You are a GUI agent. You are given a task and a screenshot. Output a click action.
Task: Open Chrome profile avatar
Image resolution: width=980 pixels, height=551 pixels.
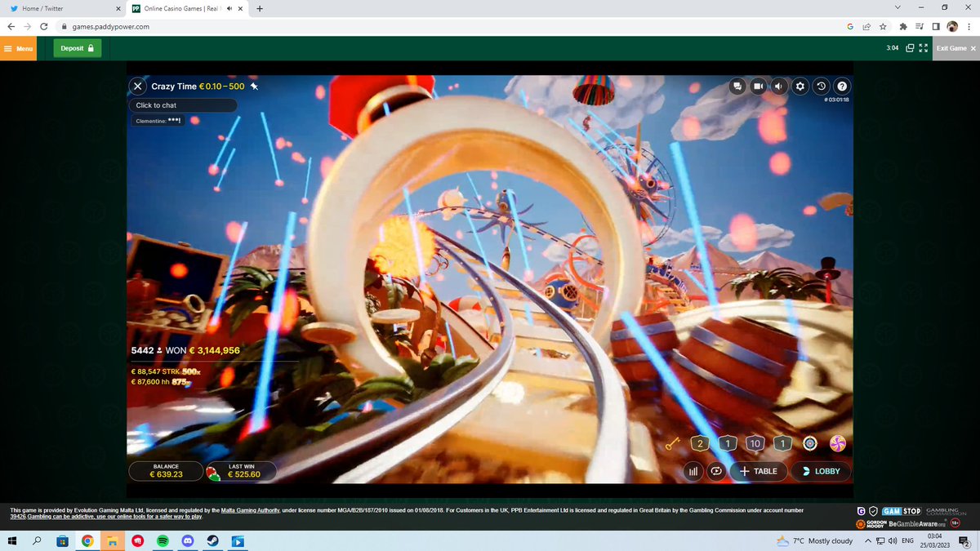click(952, 27)
